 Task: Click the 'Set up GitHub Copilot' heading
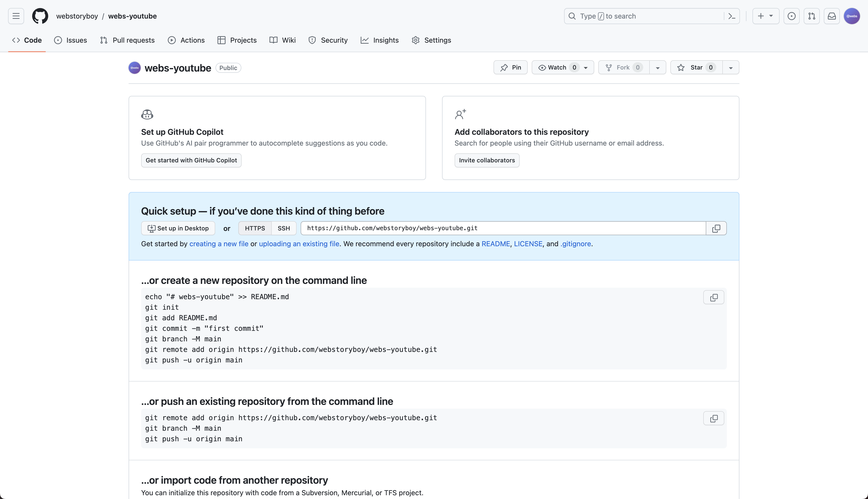point(182,132)
